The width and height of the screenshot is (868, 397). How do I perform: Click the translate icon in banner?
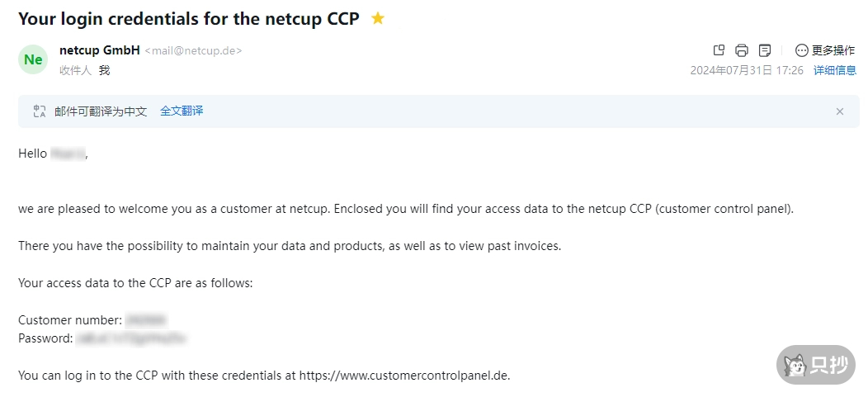click(x=40, y=111)
